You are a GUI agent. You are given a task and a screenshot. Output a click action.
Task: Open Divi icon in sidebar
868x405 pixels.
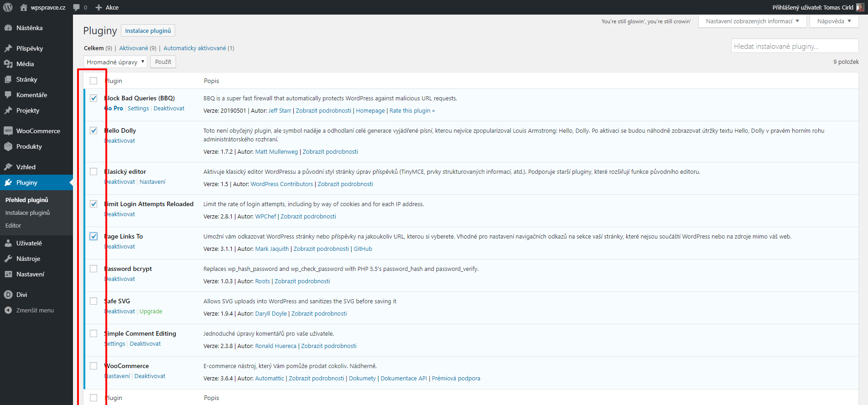click(x=8, y=295)
